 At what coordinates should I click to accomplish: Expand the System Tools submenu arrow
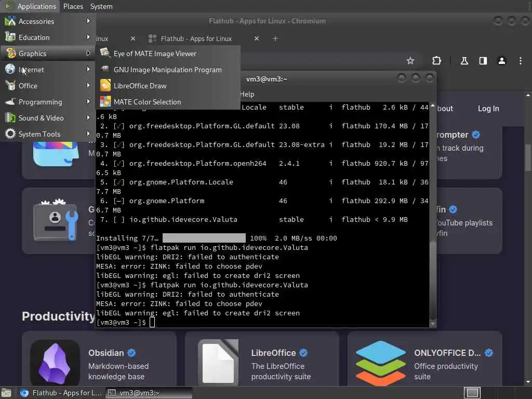click(x=88, y=134)
